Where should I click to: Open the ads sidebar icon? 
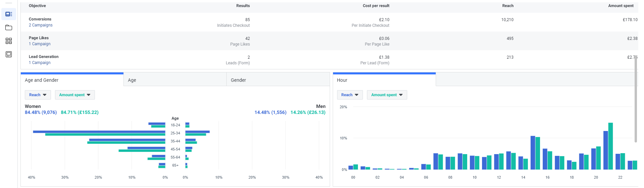pyautogui.click(x=9, y=54)
